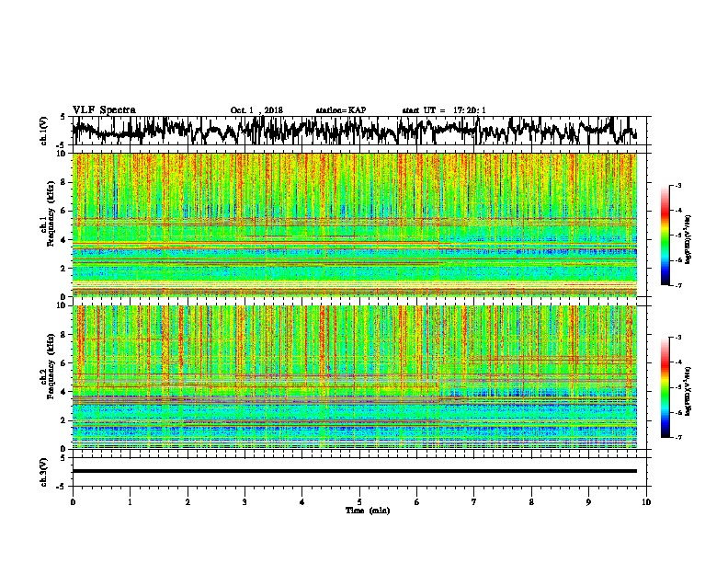Click the ch.2 "Frequency (kHz)" axis label

(51, 366)
